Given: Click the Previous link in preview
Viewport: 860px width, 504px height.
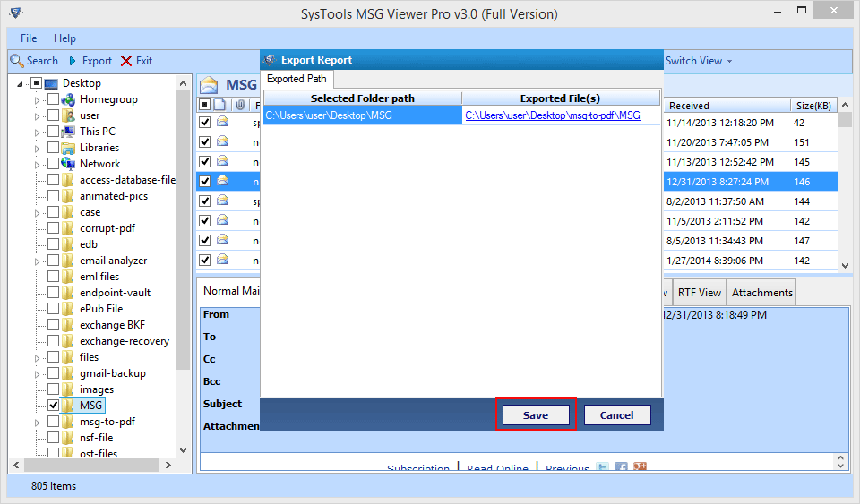Looking at the screenshot, I should tap(568, 467).
